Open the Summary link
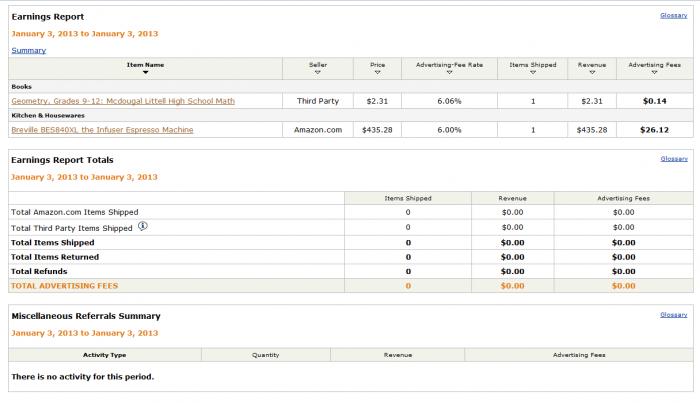This screenshot has height=403, width=700. point(28,50)
